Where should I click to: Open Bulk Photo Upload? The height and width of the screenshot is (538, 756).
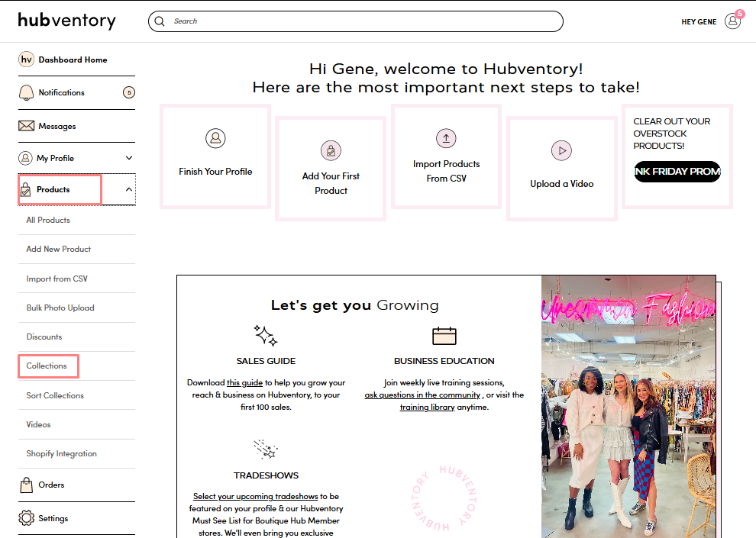(60, 308)
